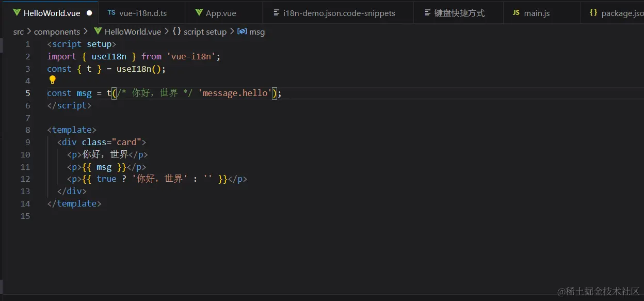Select the components breadcrumb
This screenshot has height=301, width=644.
click(57, 31)
